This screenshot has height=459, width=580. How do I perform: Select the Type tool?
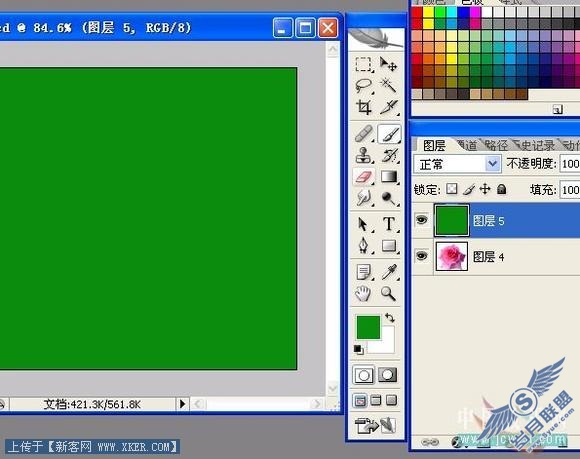click(x=388, y=224)
